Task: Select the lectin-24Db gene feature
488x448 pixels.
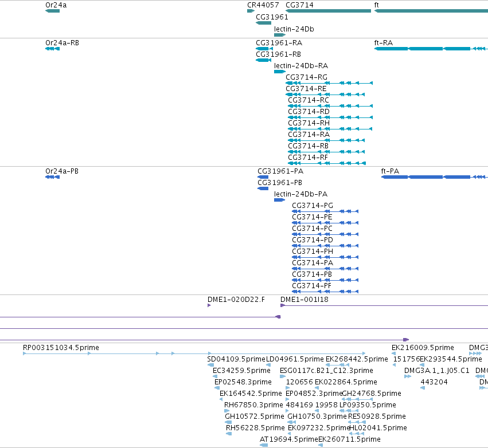Action: 280,35
